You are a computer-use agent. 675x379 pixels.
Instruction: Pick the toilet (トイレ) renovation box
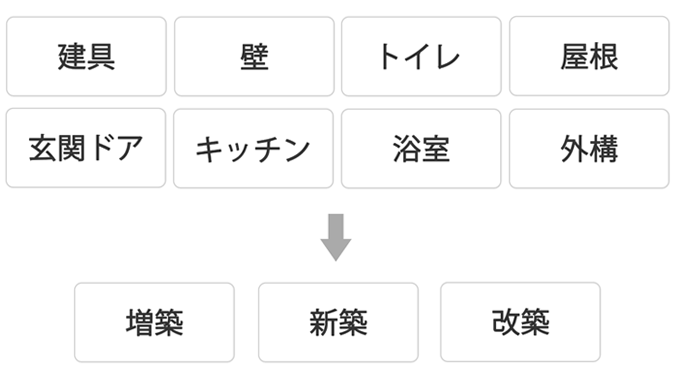pos(421,56)
